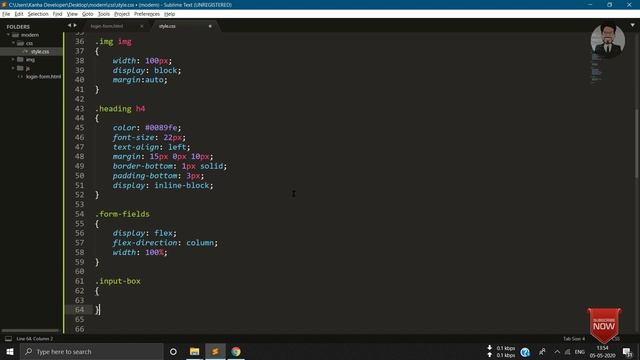Close the login-form.html tab
Viewport: 640px width, 360px height.
click(142, 26)
